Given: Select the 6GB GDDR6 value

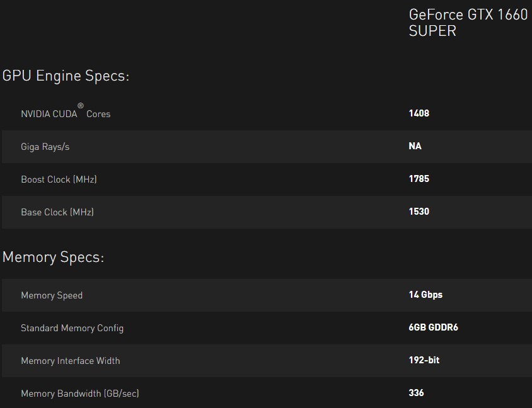Looking at the screenshot, I should [x=433, y=327].
